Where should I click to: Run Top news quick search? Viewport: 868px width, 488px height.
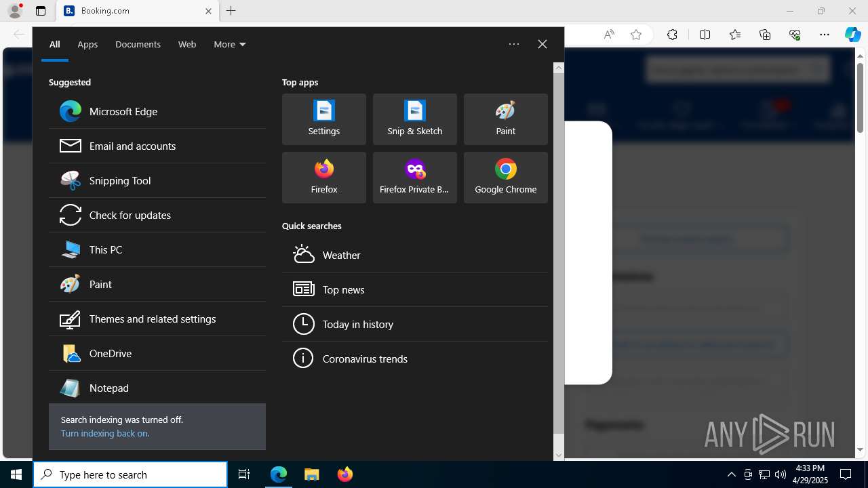[x=415, y=289]
